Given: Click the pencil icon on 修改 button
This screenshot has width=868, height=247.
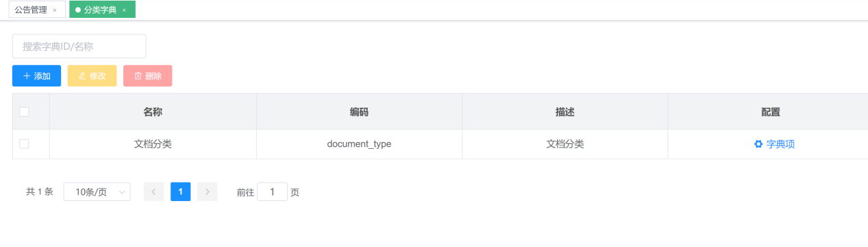Looking at the screenshot, I should click(x=82, y=76).
